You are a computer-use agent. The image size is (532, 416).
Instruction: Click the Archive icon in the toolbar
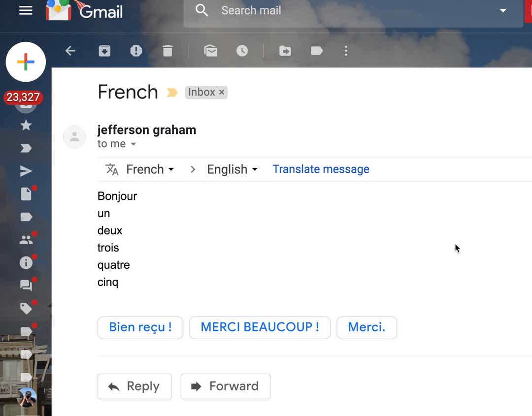[104, 51]
